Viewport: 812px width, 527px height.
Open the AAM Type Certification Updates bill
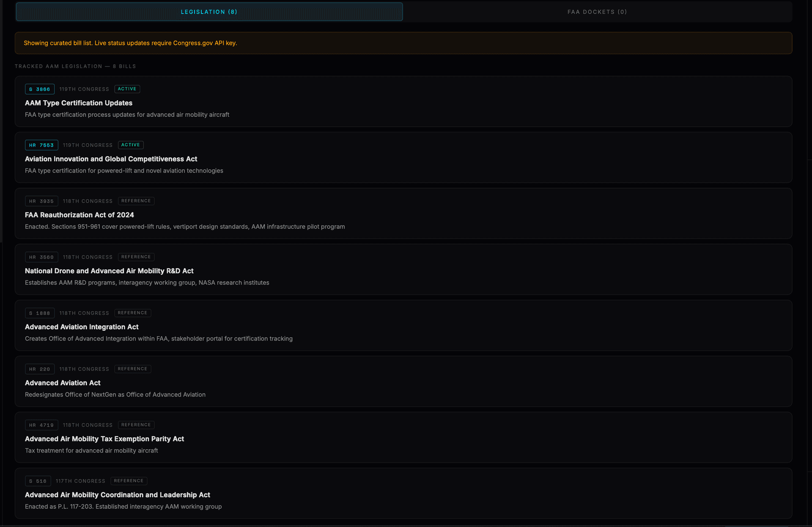(78, 103)
